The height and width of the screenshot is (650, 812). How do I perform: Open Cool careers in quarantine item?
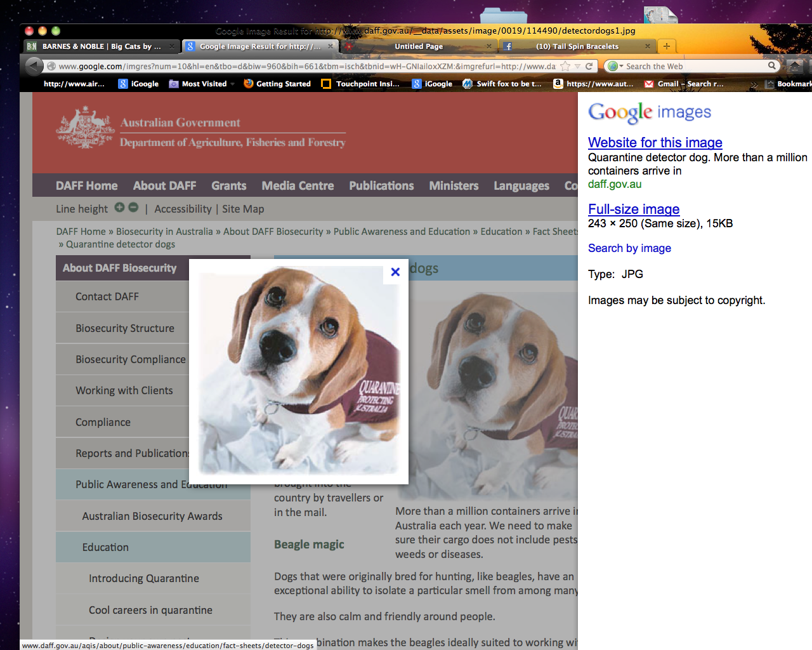(153, 610)
